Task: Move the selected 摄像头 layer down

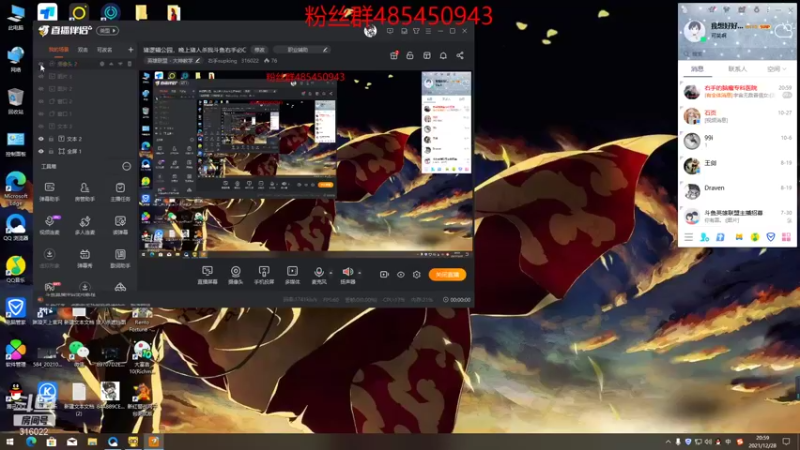Action: [120, 64]
